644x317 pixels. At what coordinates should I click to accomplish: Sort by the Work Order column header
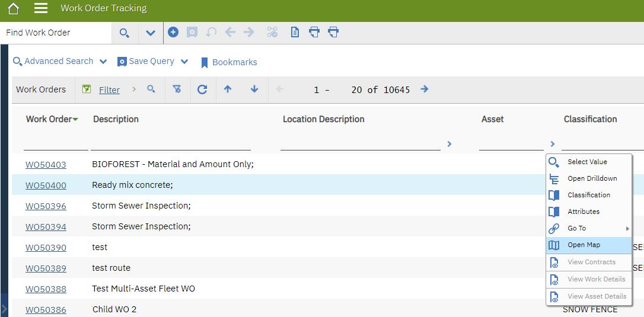click(x=49, y=119)
